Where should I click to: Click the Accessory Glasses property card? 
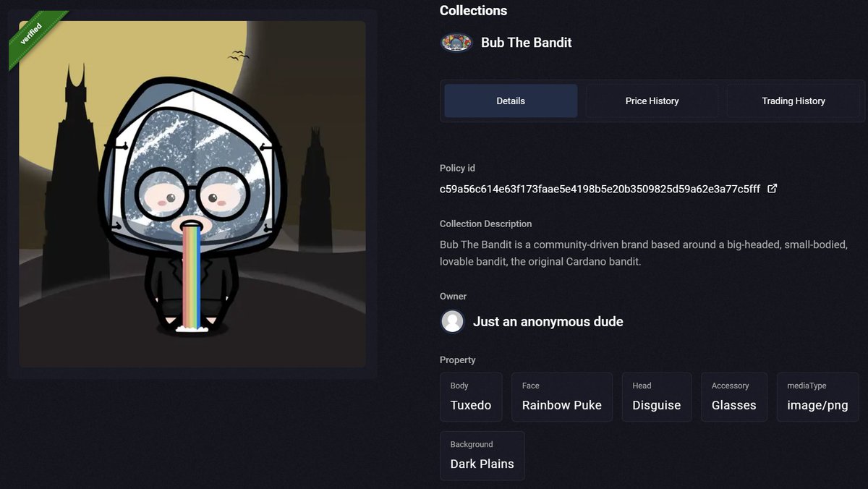(734, 397)
